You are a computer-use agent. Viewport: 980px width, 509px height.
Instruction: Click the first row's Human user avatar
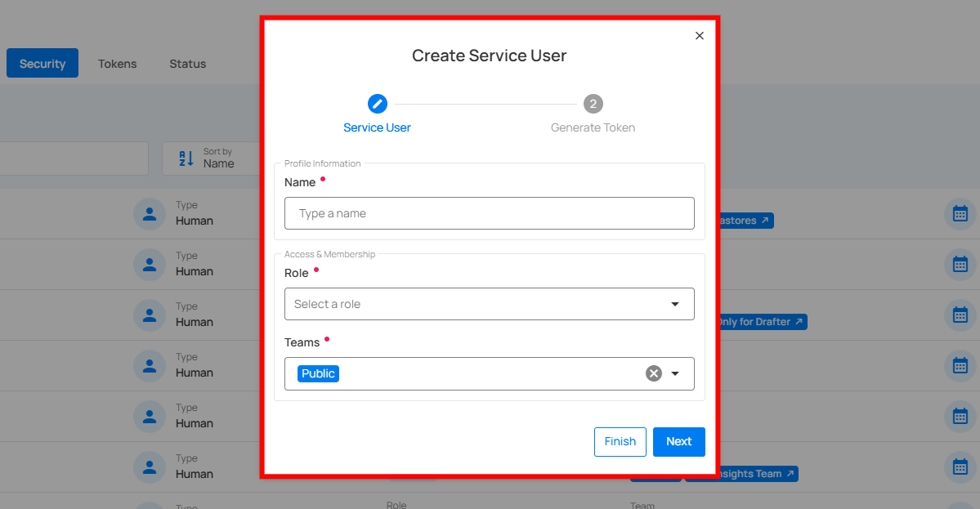(149, 214)
